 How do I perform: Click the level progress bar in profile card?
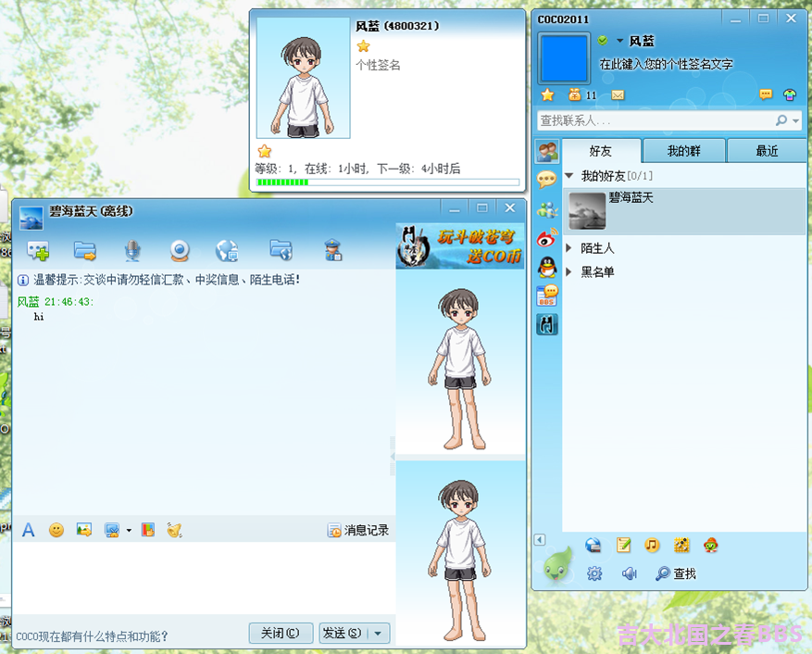coord(388,182)
